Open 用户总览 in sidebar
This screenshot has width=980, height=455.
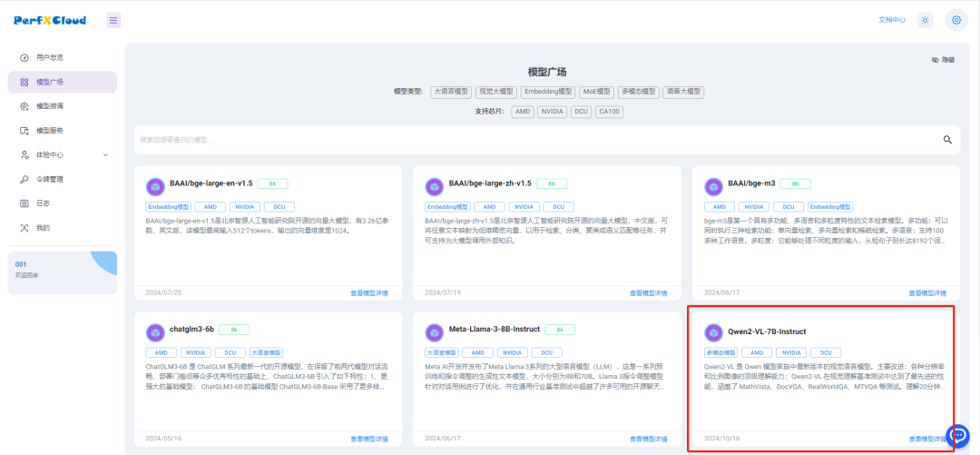point(63,57)
